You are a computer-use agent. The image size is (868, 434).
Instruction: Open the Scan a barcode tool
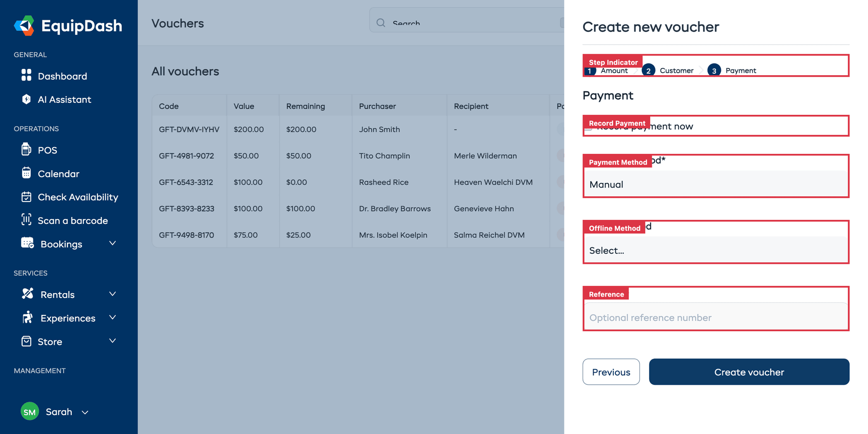[72, 220]
